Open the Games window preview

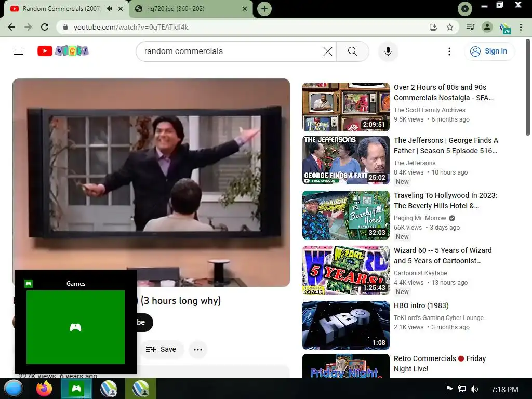click(x=76, y=327)
